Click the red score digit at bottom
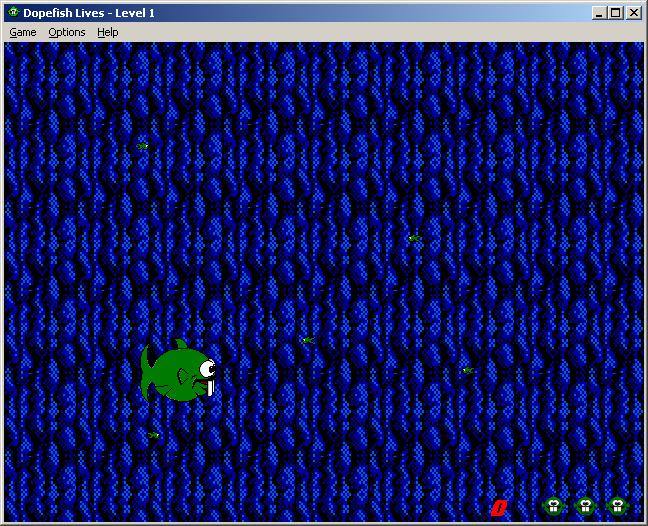Screen dimensions: 648x526 [499, 508]
